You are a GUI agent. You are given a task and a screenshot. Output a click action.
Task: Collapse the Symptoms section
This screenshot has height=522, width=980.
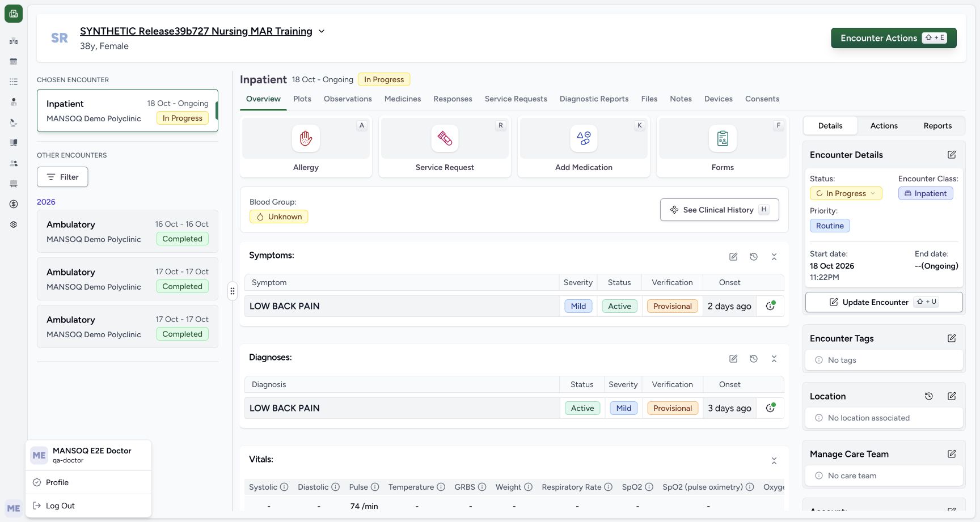pos(774,257)
